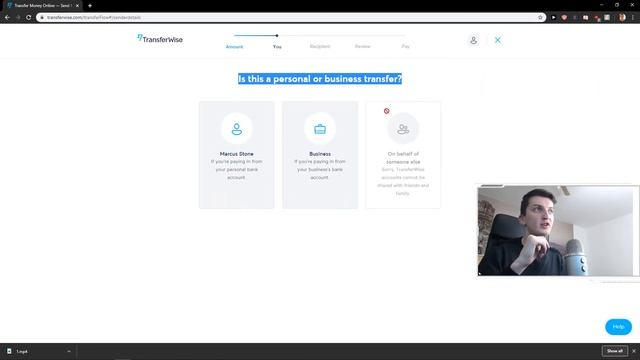This screenshot has width=640, height=360.
Task: Click the red extension icon with badge
Action: [597, 18]
